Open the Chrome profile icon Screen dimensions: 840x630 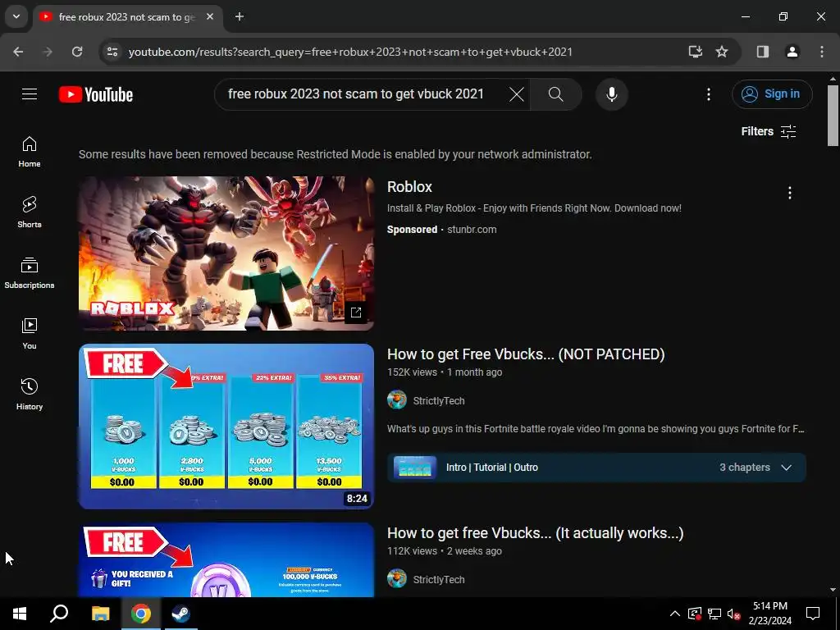click(x=792, y=52)
